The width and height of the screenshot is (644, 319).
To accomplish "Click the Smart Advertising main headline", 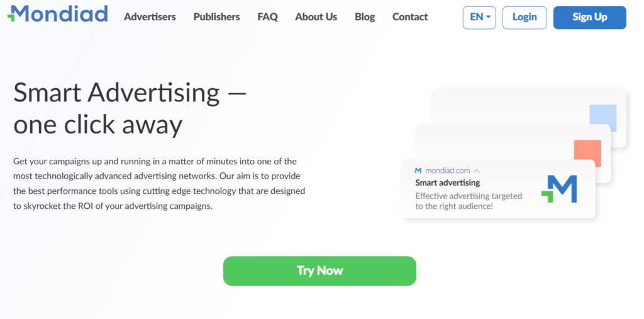I will [x=130, y=108].
